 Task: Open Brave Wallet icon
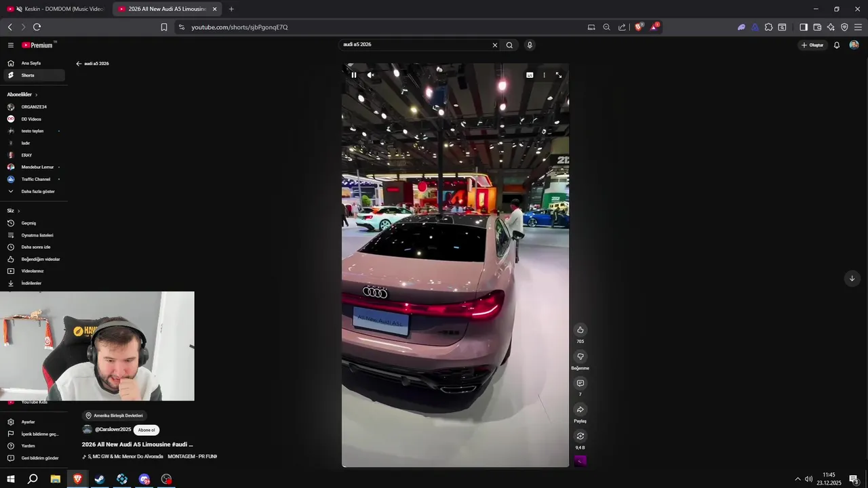point(817,27)
